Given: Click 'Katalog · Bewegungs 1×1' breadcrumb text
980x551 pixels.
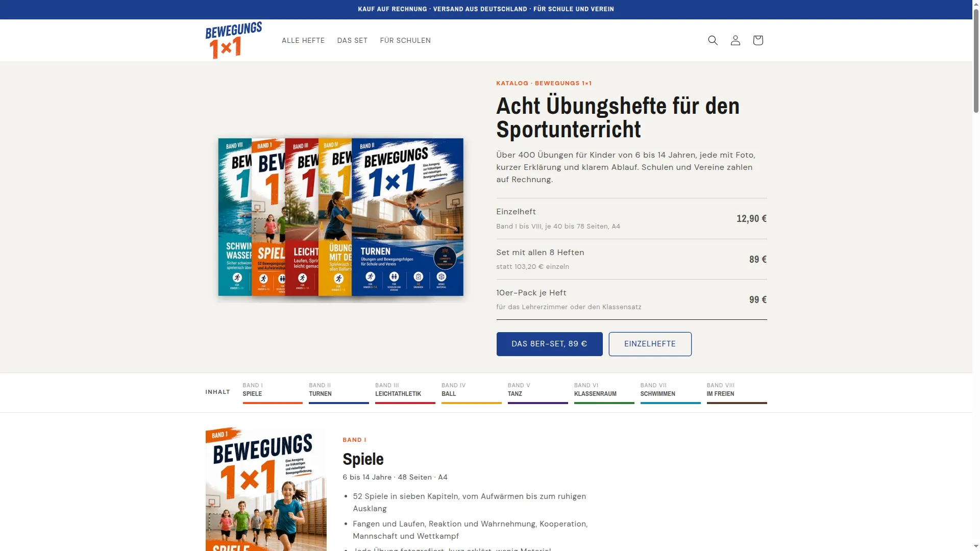Looking at the screenshot, I should click(x=544, y=83).
